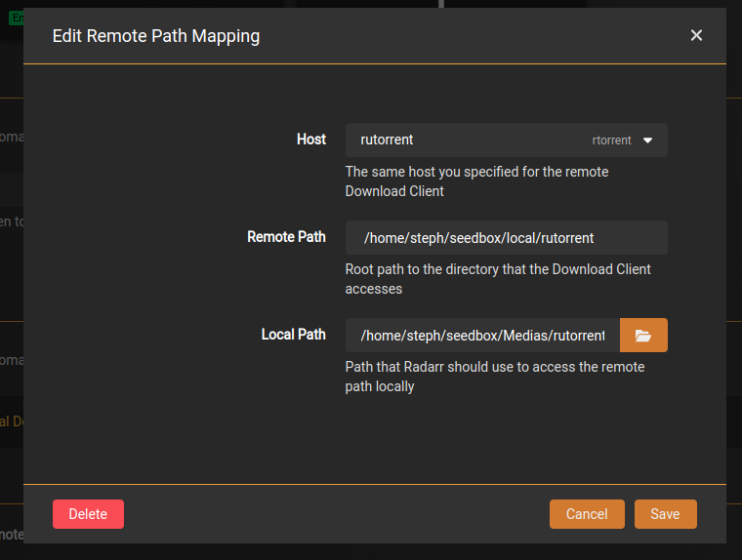The image size is (742, 560).
Task: Close the Edit Remote Path Mapping dialog
Action: (x=696, y=35)
